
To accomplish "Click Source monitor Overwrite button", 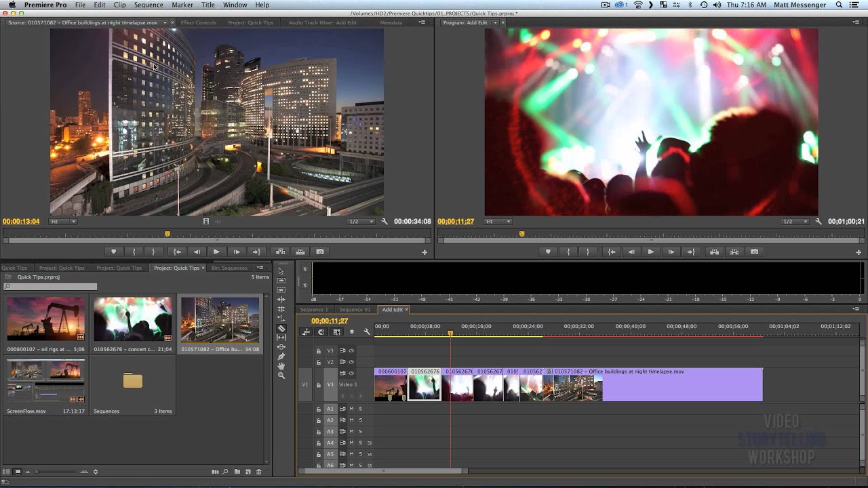I will tap(300, 251).
